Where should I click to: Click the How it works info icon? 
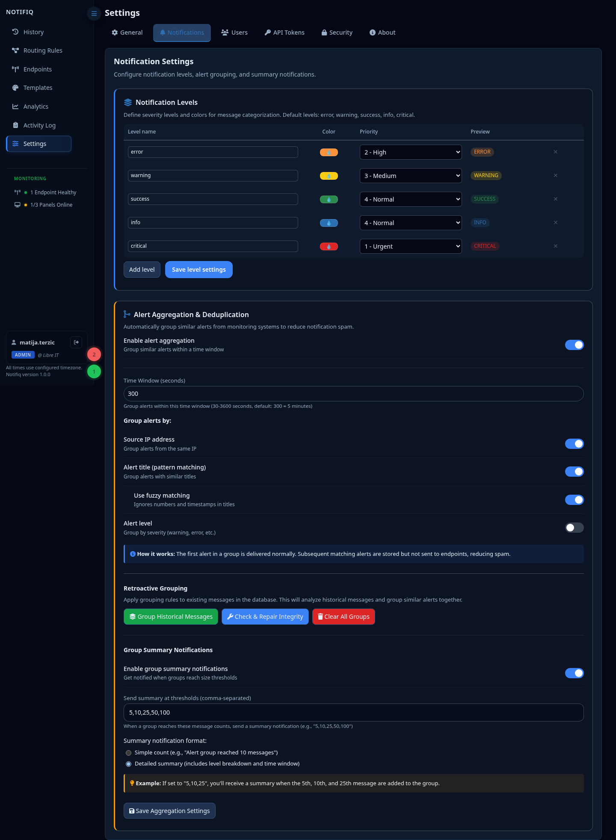pos(133,554)
